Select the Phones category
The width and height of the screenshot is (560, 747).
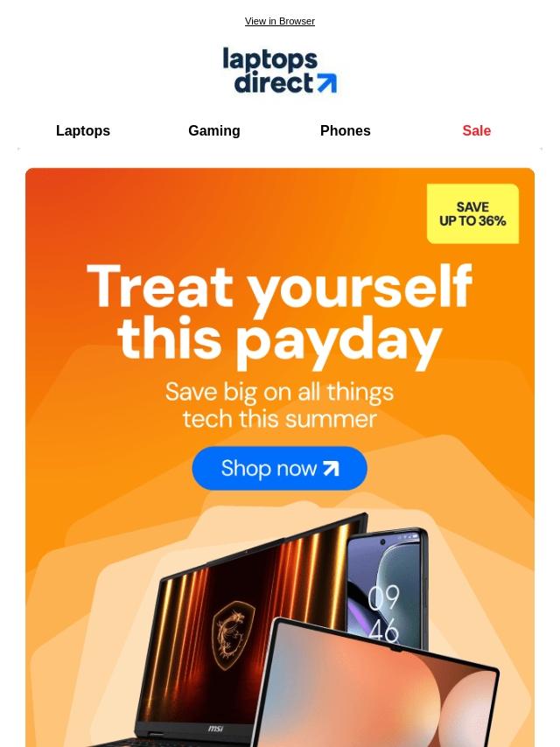click(345, 130)
